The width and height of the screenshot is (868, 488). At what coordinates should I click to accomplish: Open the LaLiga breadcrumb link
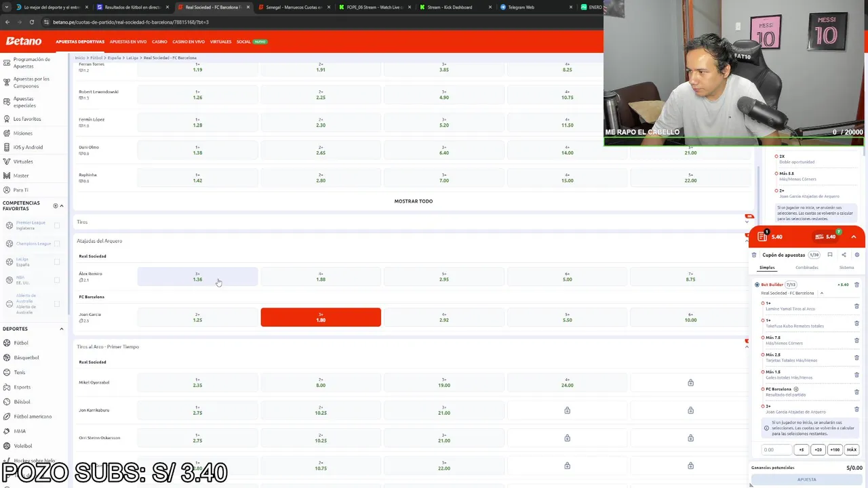click(132, 58)
